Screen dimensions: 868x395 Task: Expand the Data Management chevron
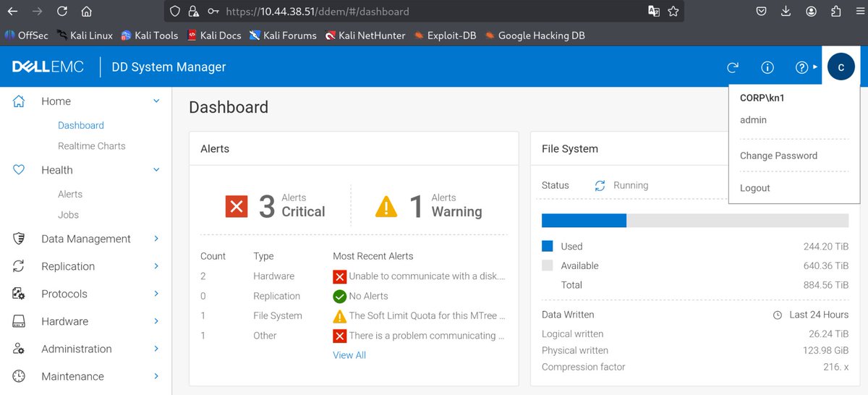(156, 239)
